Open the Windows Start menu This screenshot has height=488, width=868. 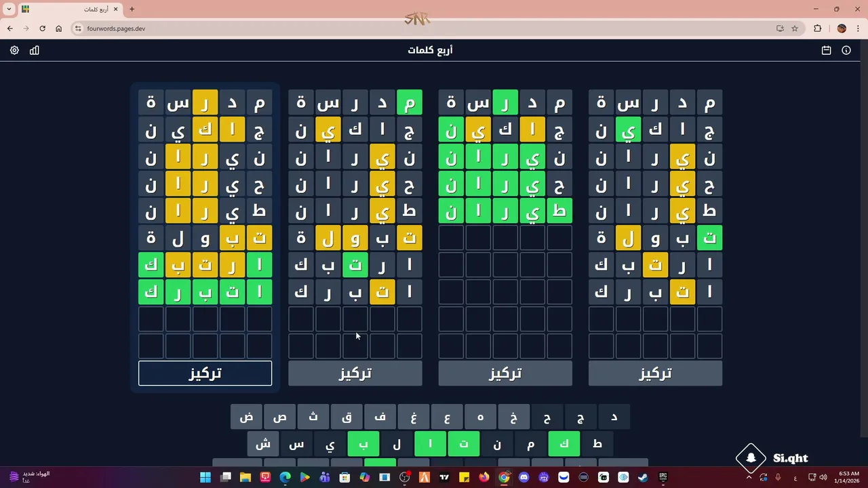pyautogui.click(x=205, y=477)
